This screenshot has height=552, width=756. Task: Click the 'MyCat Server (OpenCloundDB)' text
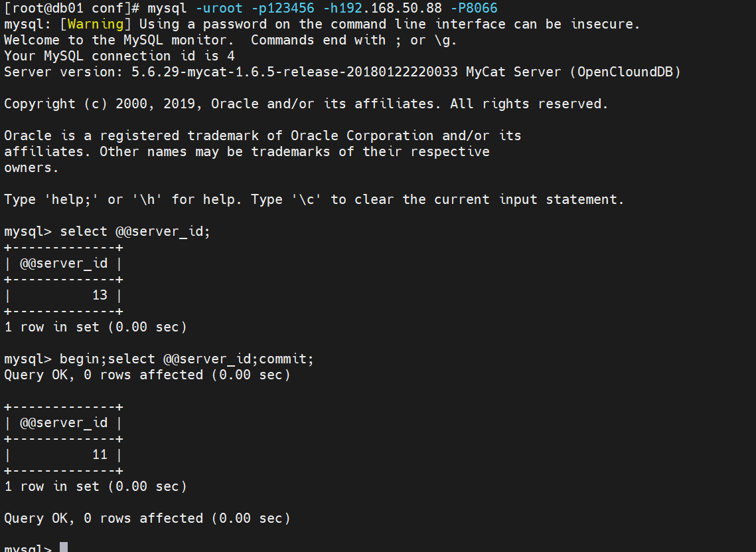click(x=573, y=72)
